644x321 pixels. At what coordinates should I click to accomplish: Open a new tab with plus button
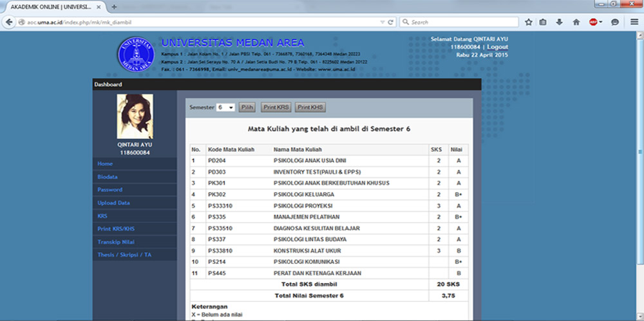[x=114, y=6]
